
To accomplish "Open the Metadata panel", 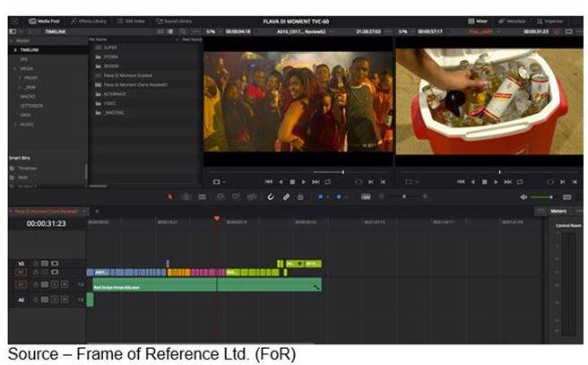I will click(512, 22).
